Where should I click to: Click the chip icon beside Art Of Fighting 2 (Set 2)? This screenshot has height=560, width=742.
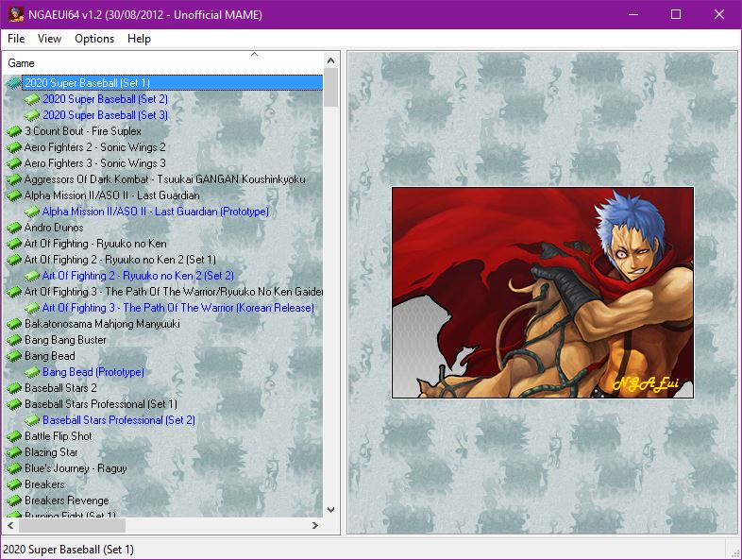coord(32,276)
